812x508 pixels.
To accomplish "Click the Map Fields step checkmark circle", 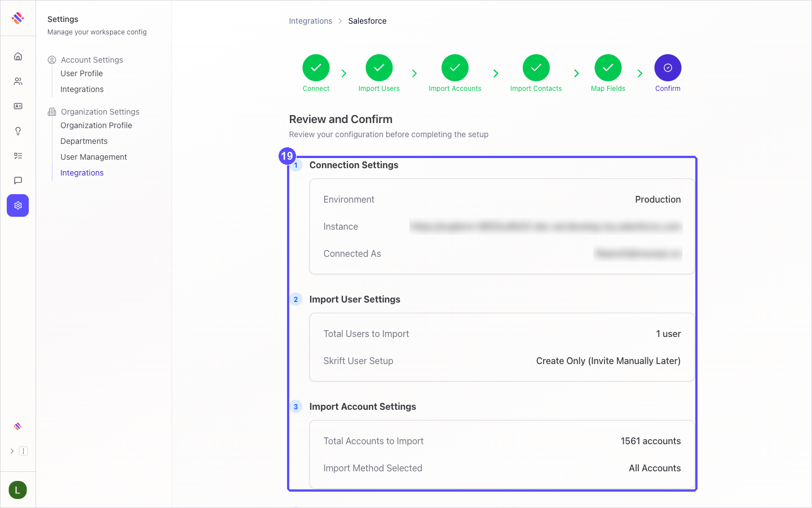I will 608,68.
